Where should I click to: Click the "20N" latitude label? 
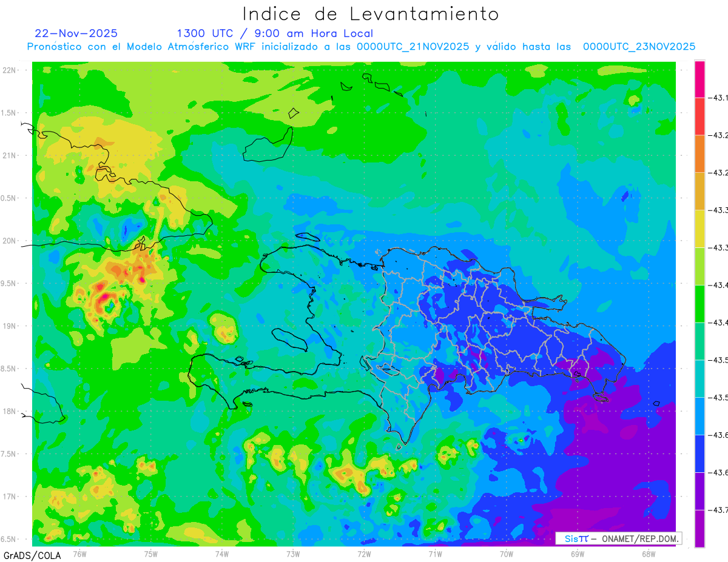[x=10, y=241]
